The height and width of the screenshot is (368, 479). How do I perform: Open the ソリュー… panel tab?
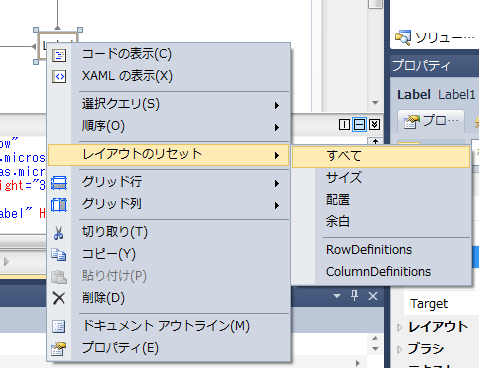(x=434, y=38)
